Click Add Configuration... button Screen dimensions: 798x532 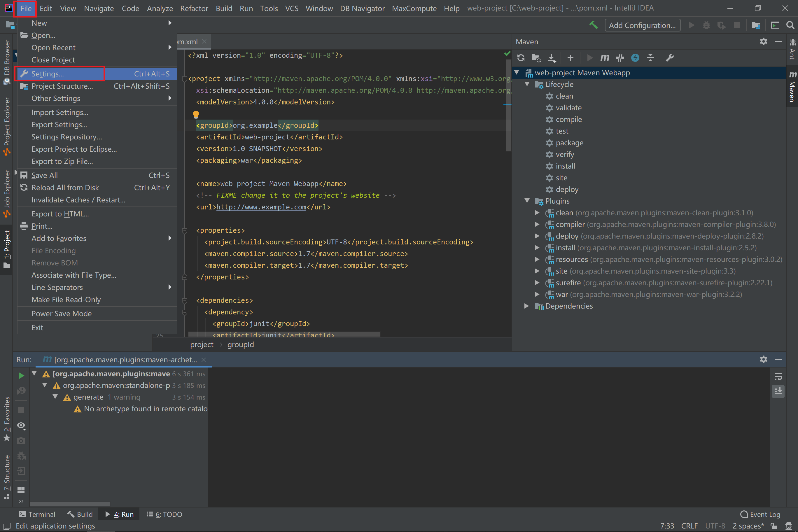[642, 25]
